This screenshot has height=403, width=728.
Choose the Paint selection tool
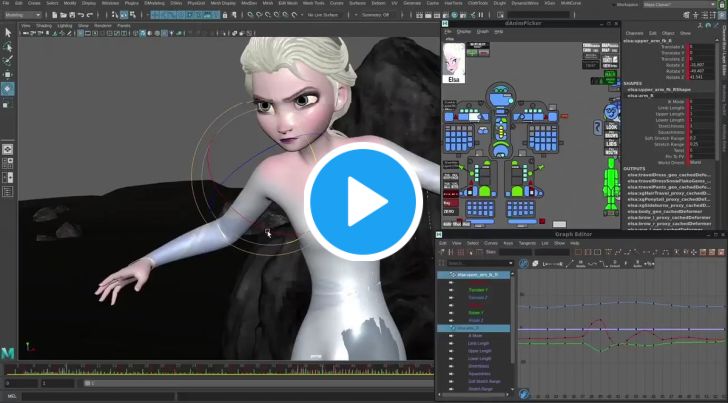tap(8, 60)
